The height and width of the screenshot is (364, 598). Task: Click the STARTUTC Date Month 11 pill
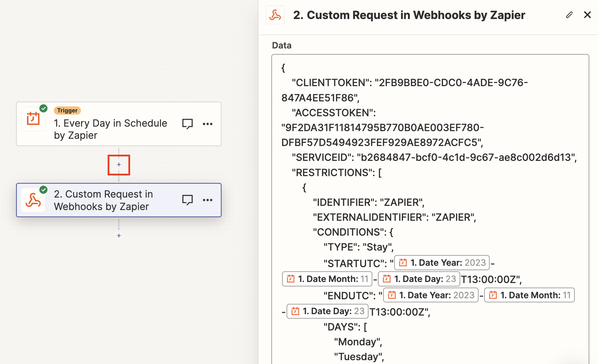327,279
